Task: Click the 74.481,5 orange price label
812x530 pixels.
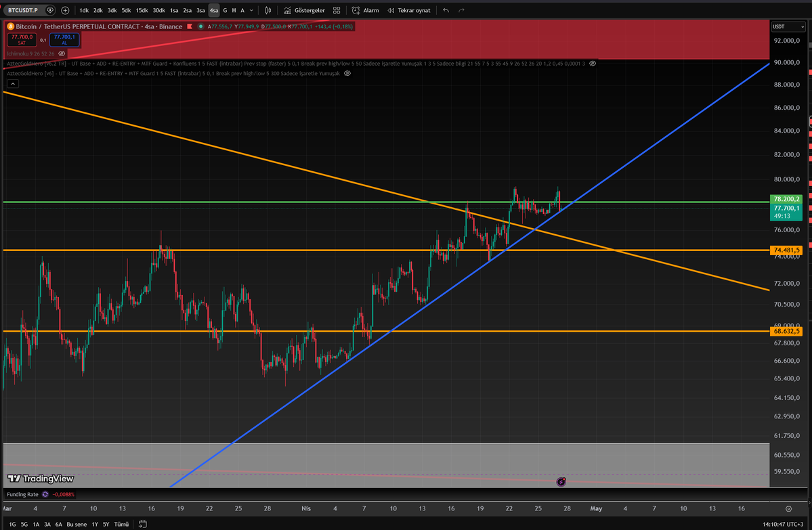Action: pyautogui.click(x=786, y=250)
